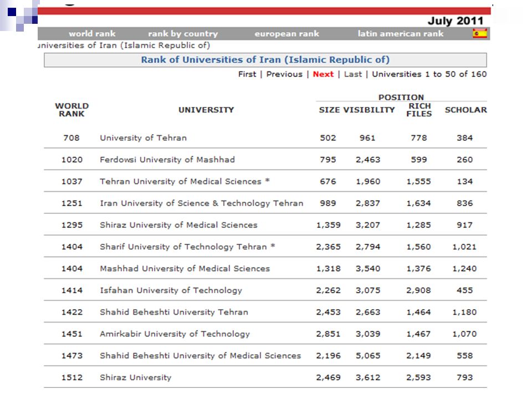Click the Rank of Universities of Iran heading
The height and width of the screenshot is (399, 532).
pyautogui.click(x=265, y=60)
